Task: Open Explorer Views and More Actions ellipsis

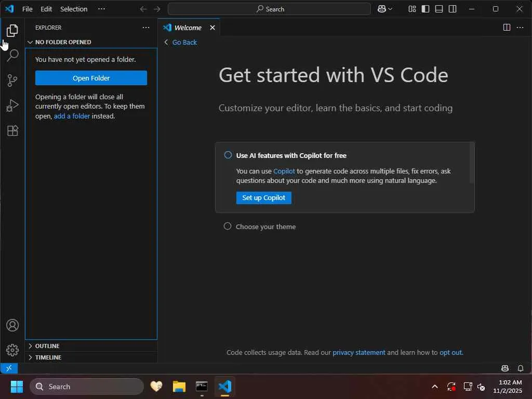Action: pyautogui.click(x=146, y=28)
